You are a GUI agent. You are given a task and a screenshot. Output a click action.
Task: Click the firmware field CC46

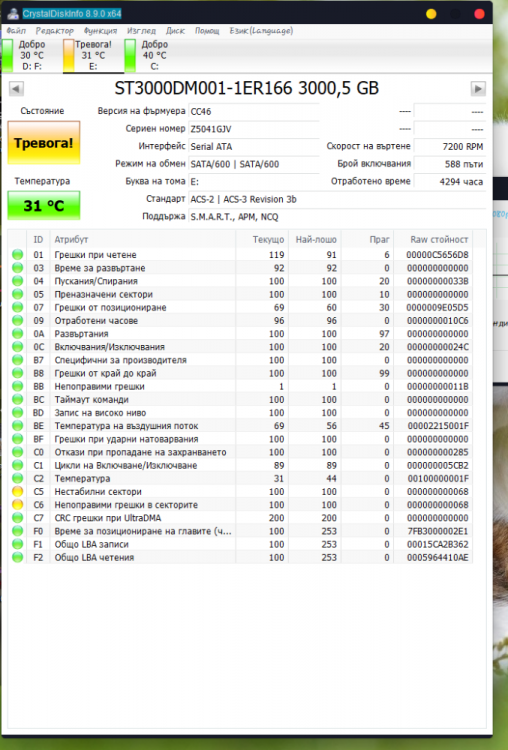click(x=254, y=111)
